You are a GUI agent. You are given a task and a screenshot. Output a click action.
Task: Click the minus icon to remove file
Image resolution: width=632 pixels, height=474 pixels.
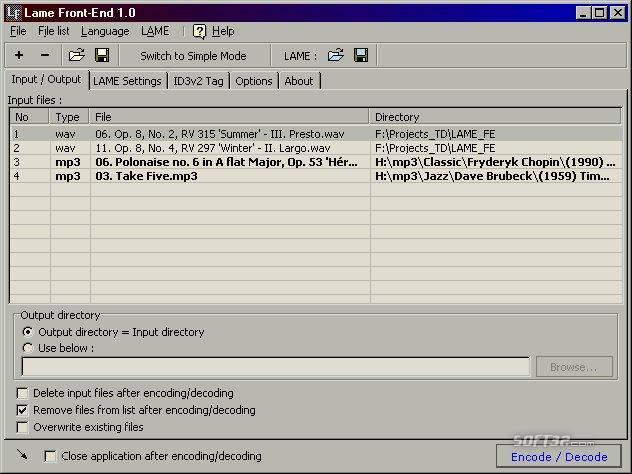pyautogui.click(x=44, y=55)
